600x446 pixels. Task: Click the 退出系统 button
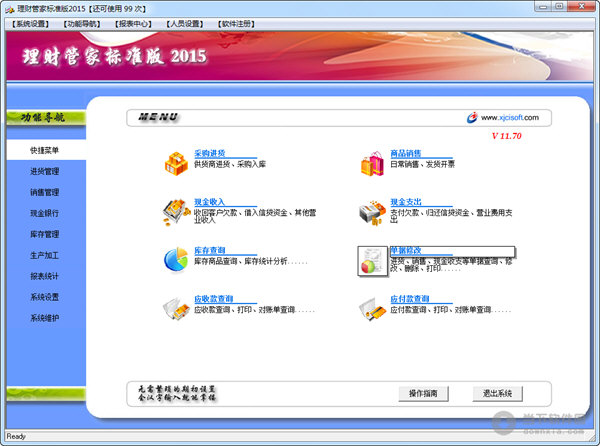(497, 393)
